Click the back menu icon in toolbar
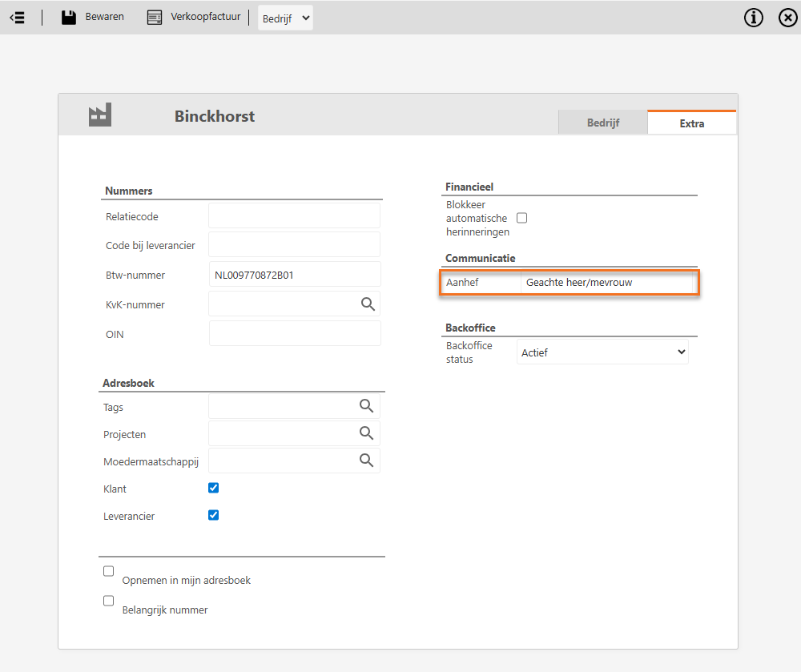Screen dimensions: 801x672 17,17
